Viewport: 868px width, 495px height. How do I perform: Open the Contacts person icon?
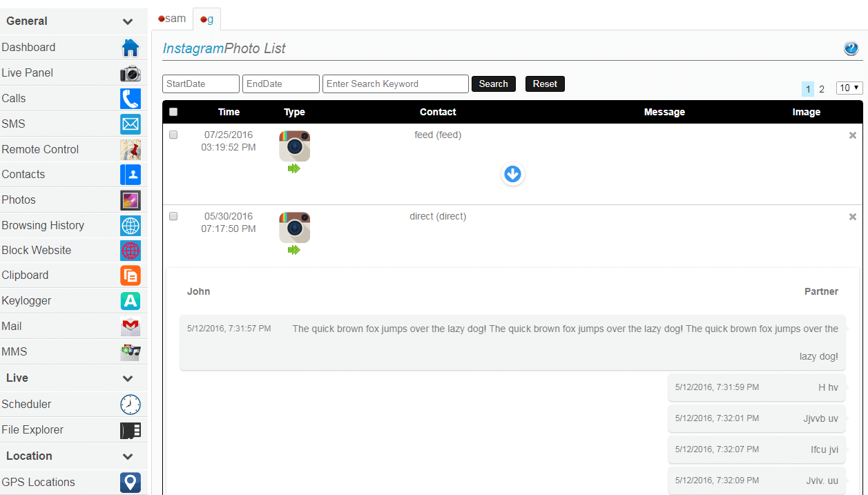(x=130, y=175)
